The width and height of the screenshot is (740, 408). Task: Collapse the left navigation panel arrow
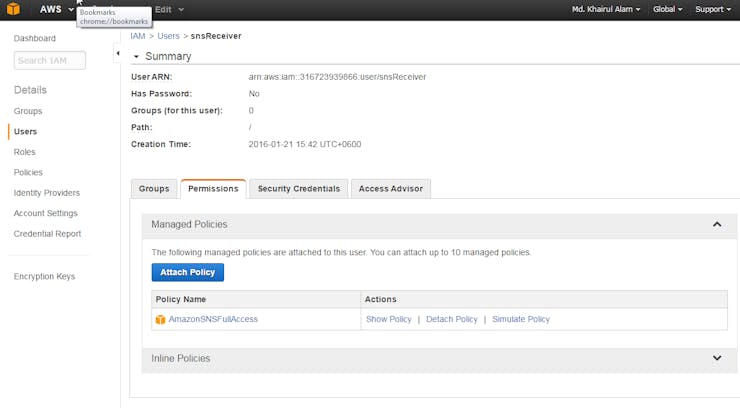tap(118, 53)
